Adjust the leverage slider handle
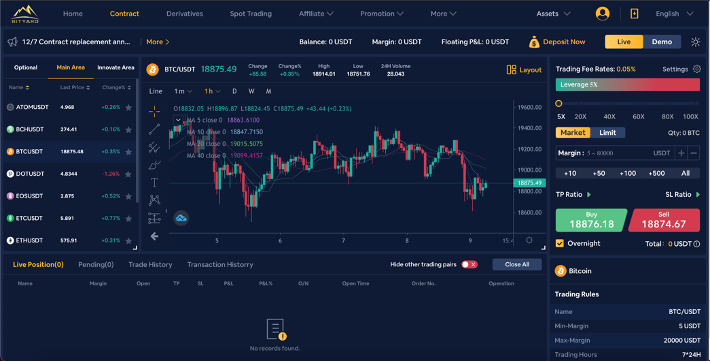 coord(559,103)
